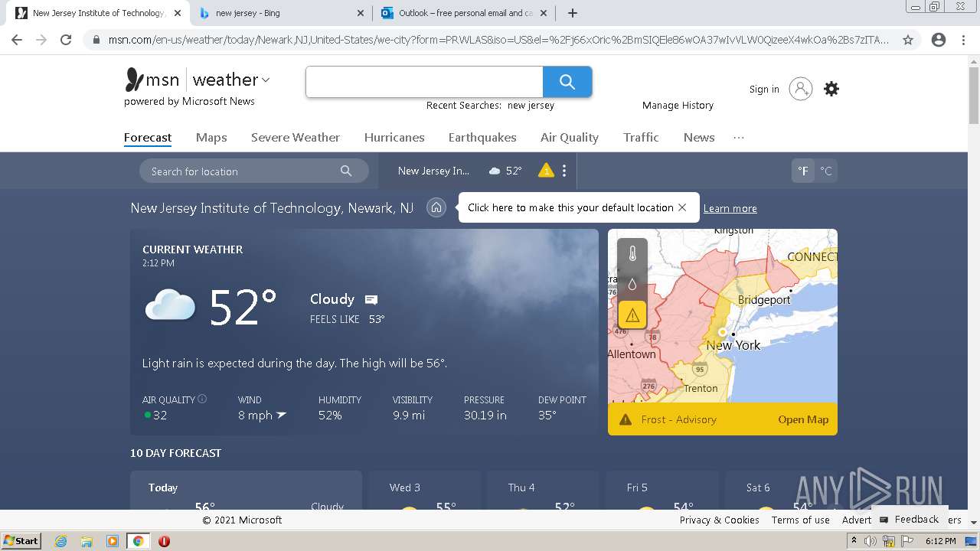Switch temperature units to °F

pyautogui.click(x=803, y=171)
